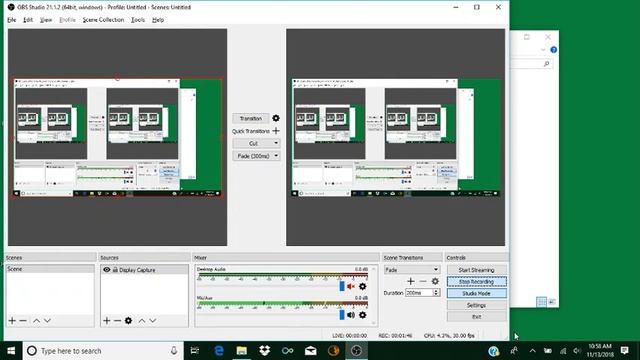The width and height of the screenshot is (640, 360).
Task: Remove selected source with minus icon
Action: coord(117,321)
